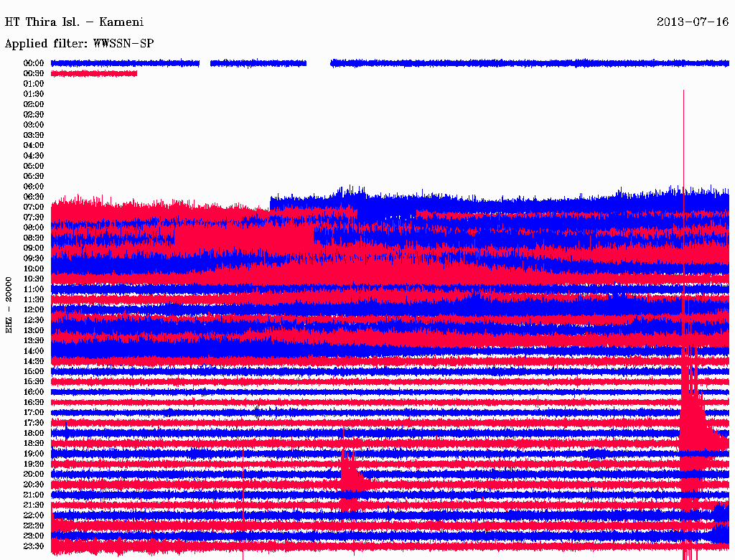Image resolution: width=735 pixels, height=560 pixels.
Task: Click the 18:00 time label
Action: [x=34, y=433]
